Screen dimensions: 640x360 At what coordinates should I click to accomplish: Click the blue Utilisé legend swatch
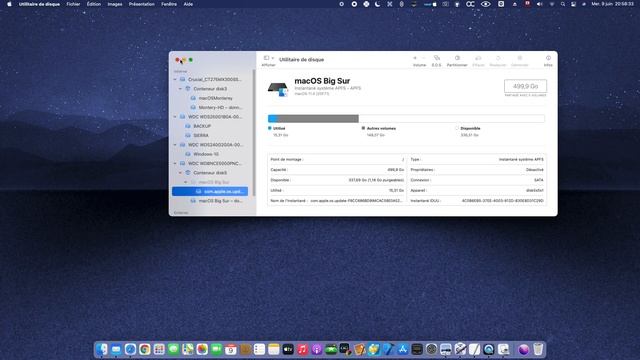[x=270, y=128]
